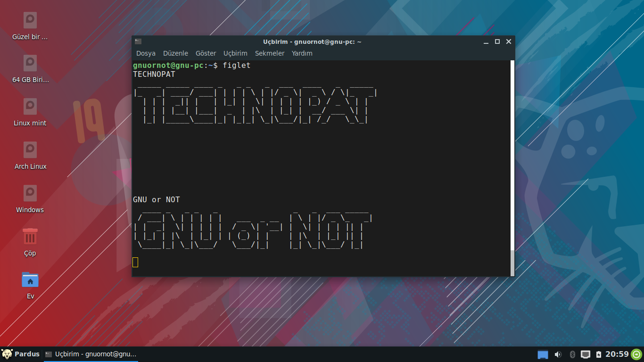Screen dimensions: 644x362
Task: Open the Uçbirim menu in the menu bar
Action: [x=235, y=53]
